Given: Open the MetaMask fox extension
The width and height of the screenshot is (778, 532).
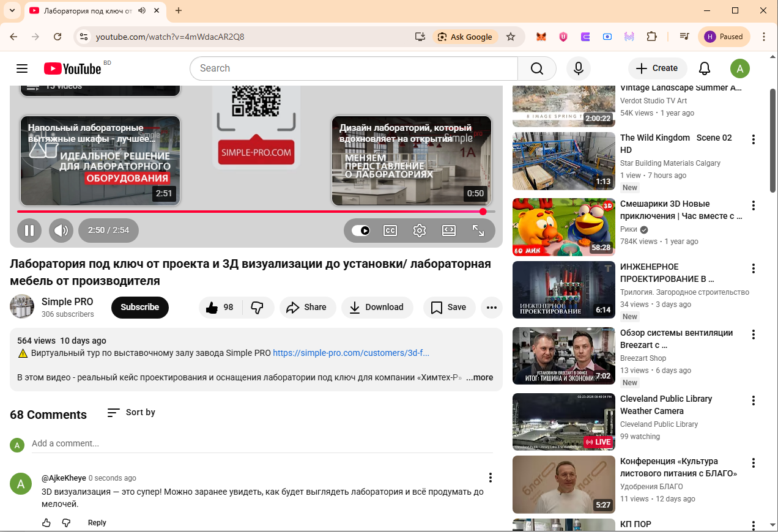Looking at the screenshot, I should (541, 37).
